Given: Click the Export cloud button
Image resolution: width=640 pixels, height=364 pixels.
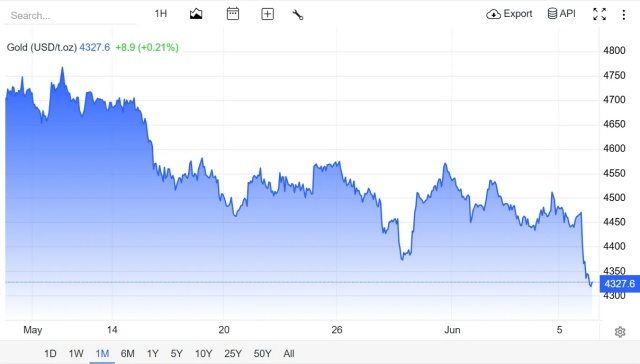Looking at the screenshot, I should [509, 14].
